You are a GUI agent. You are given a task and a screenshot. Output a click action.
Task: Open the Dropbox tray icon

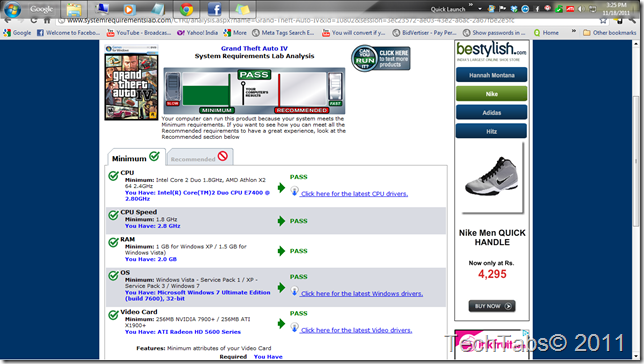point(514,9)
